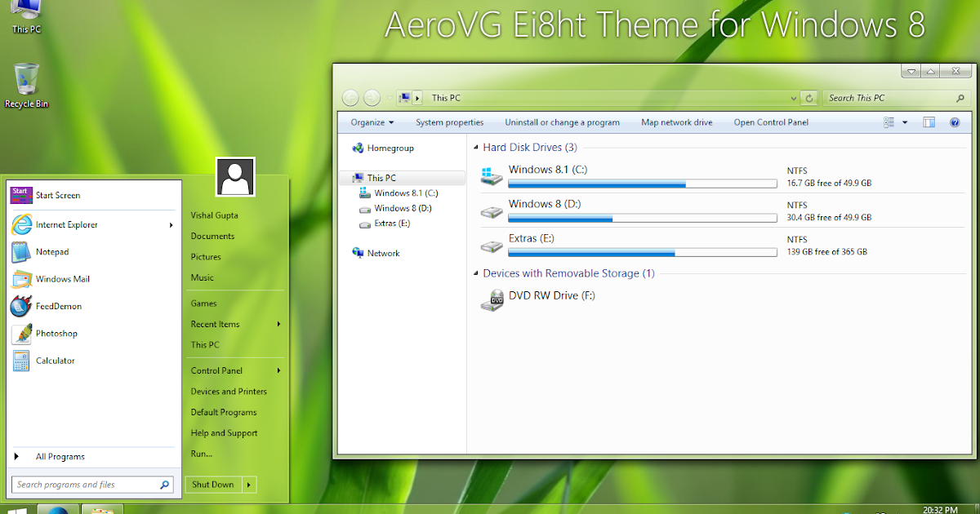Select the Windows 8.1 (C:) drive icon
This screenshot has width=980, height=514.
point(492,175)
